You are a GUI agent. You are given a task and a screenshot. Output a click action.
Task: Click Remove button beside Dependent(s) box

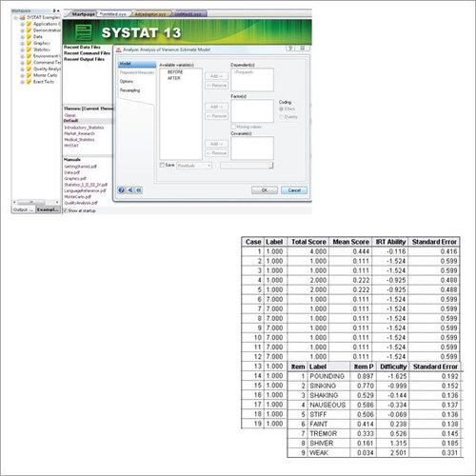coord(216,86)
